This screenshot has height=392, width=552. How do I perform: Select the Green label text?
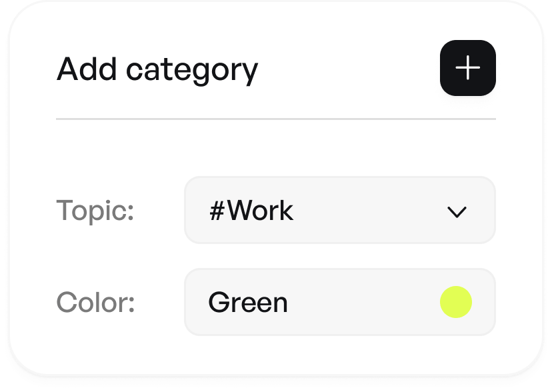coord(248,302)
